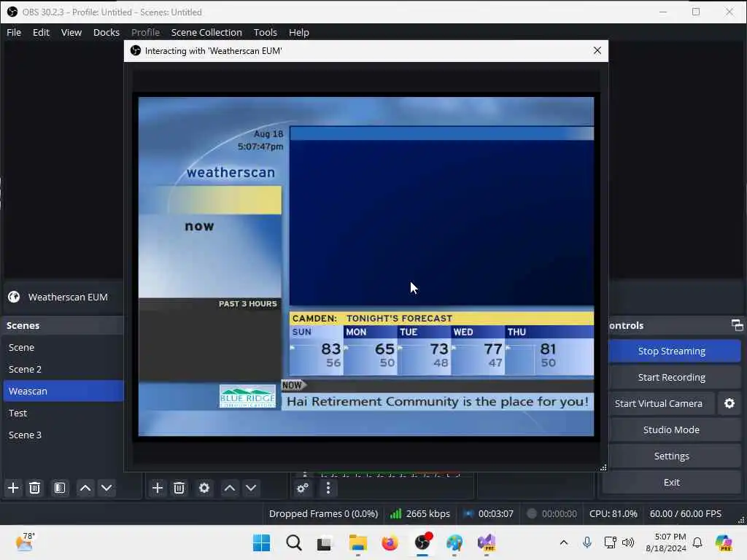747x560 pixels.
Task: Click the Weatherscan EUM browser source icon
Action: pyautogui.click(x=14, y=297)
